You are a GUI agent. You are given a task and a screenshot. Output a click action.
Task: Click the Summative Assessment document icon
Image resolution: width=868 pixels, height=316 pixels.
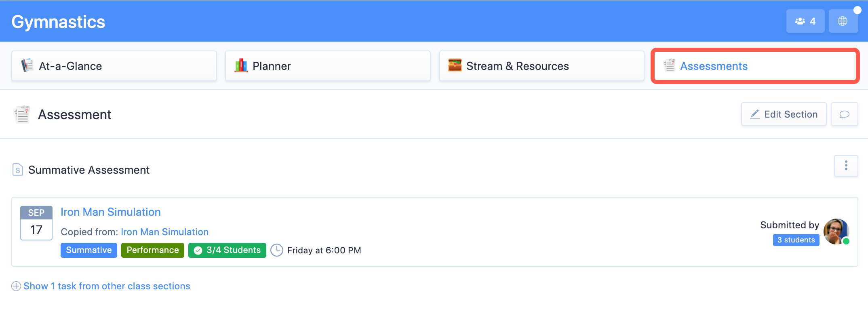tap(18, 170)
